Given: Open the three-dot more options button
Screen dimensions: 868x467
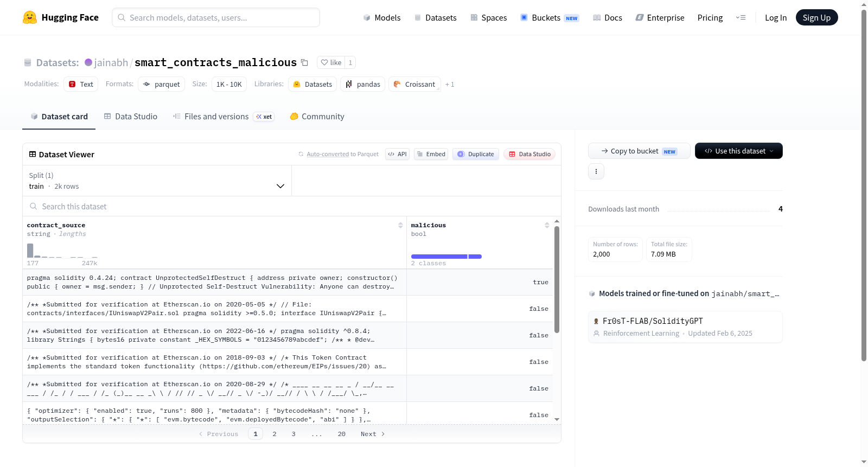Looking at the screenshot, I should (596, 171).
